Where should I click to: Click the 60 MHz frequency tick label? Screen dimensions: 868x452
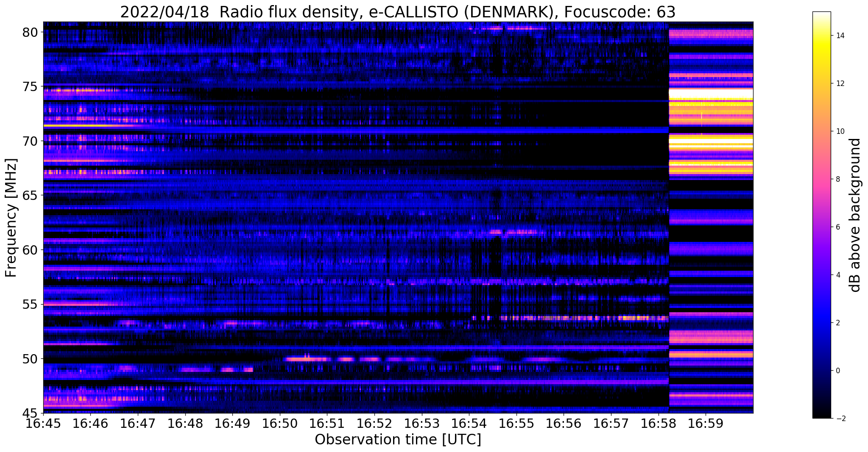point(30,250)
